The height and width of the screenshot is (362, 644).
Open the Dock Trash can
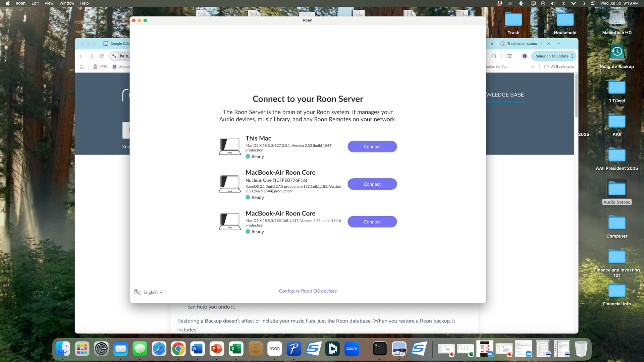click(581, 349)
